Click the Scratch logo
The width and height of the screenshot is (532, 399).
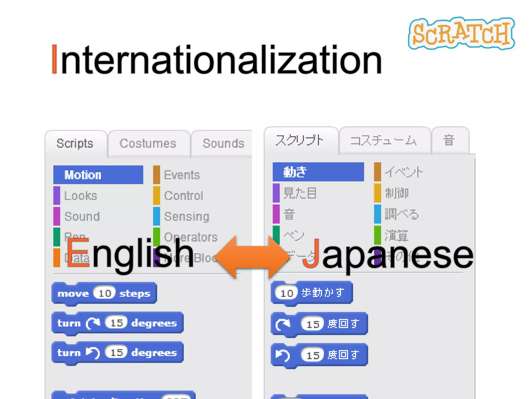[461, 34]
